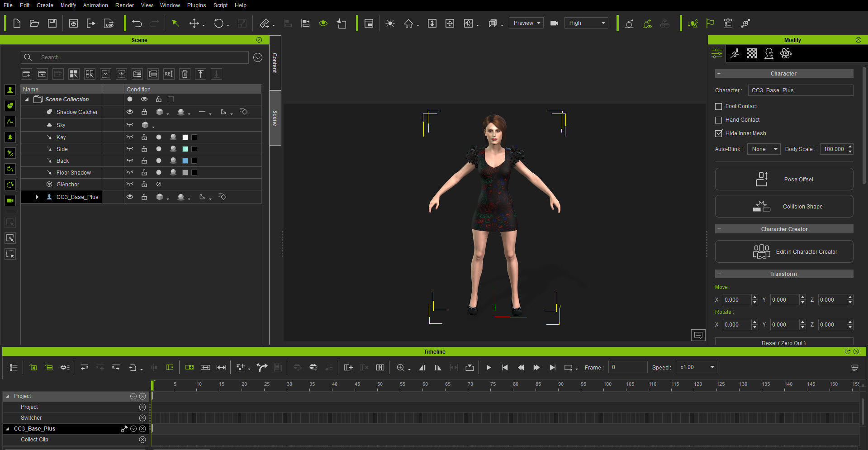Viewport: 868px width, 450px height.
Task: Click the Side light cyan color swatch
Action: (185, 149)
